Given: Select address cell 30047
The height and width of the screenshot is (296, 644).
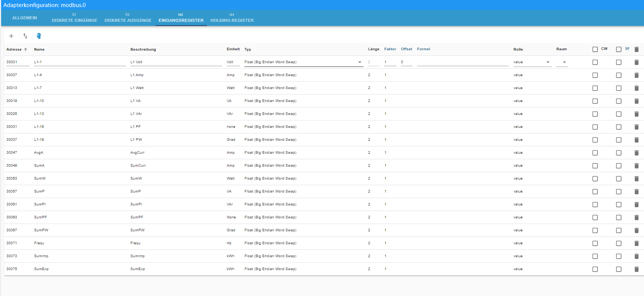Looking at the screenshot, I should point(12,153).
